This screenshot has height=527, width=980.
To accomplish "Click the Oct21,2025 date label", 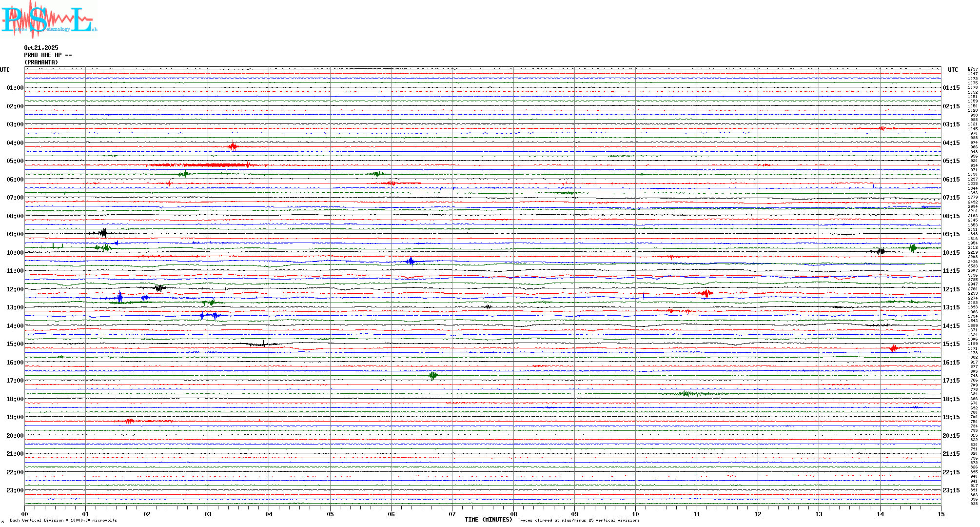I will [41, 48].
